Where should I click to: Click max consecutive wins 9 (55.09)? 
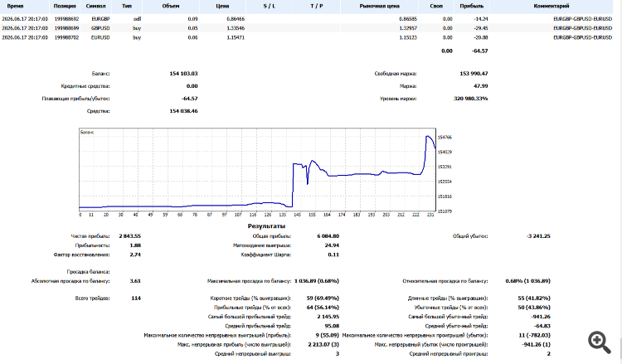[328, 335]
